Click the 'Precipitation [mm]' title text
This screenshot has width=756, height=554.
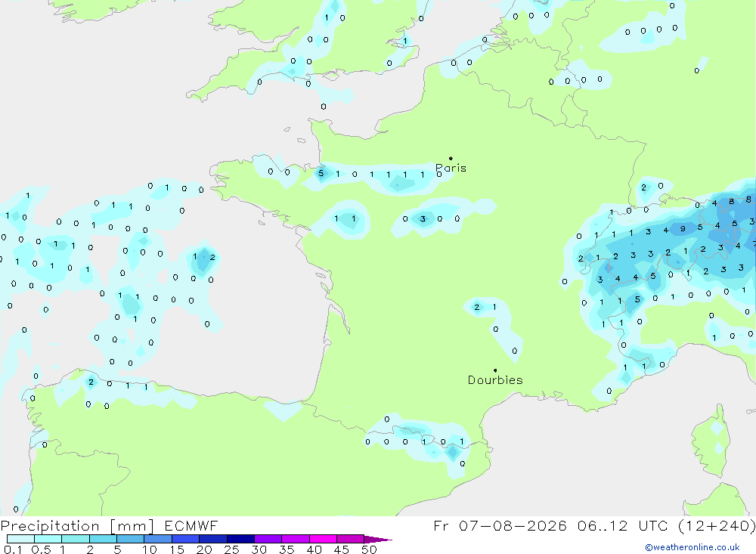(x=77, y=526)
